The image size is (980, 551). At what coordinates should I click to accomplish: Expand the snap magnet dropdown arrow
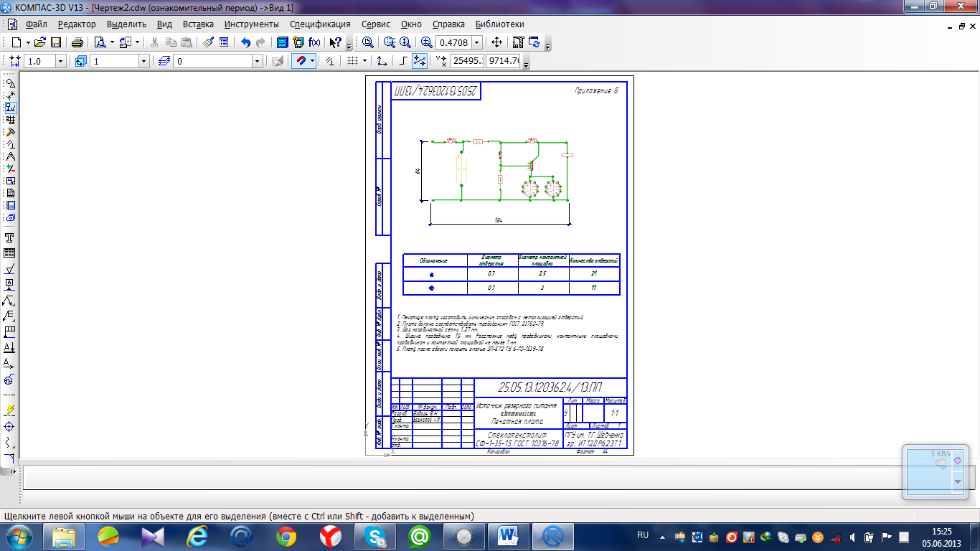[313, 61]
